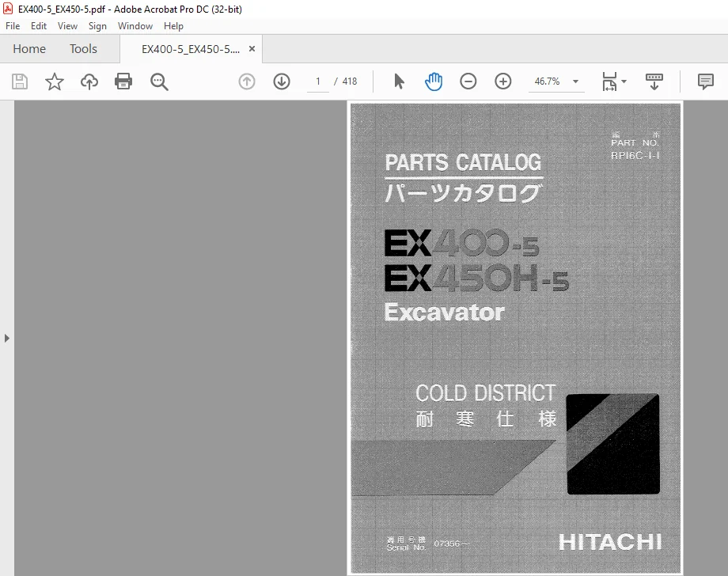Click the EX450H-5 model text
728x576 pixels.
tap(477, 278)
